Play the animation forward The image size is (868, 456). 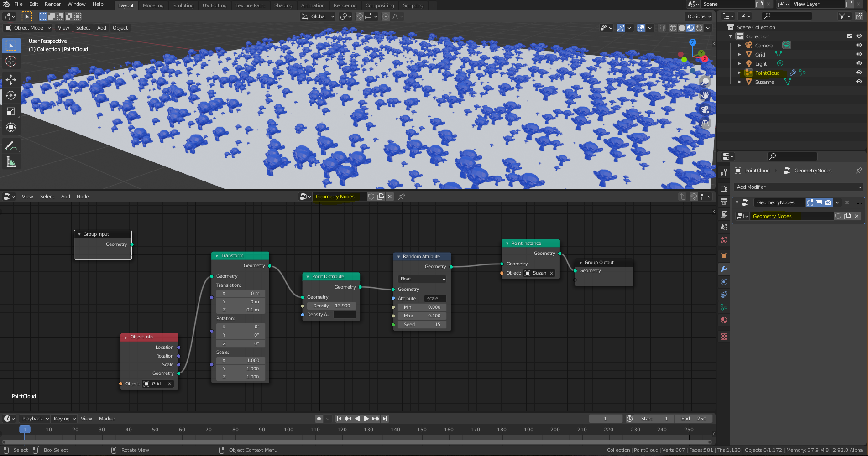366,419
